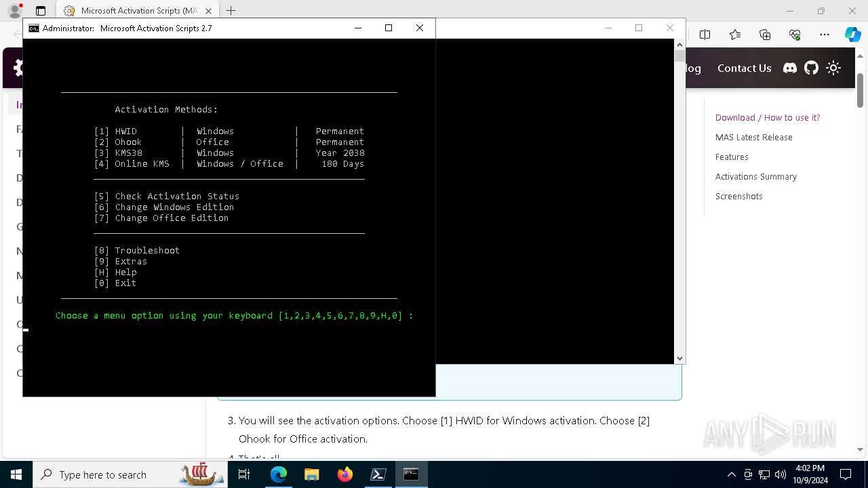The width and height of the screenshot is (868, 488).
Task: Toggle Edge split screen icon
Action: click(x=705, y=35)
